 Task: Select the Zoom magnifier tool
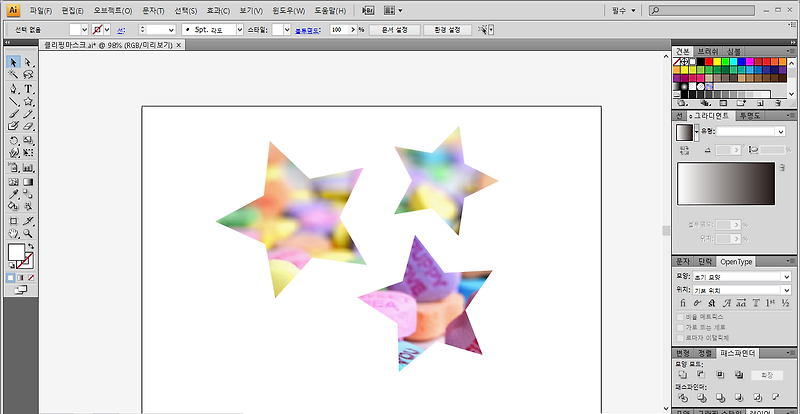pos(29,234)
